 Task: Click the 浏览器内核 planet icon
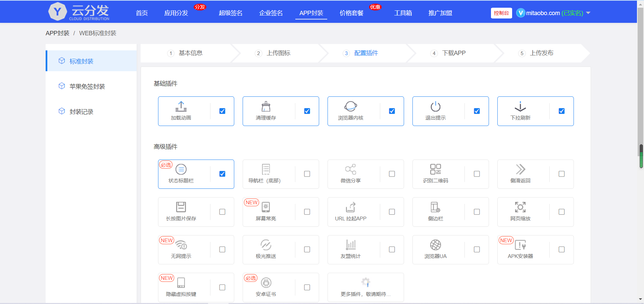pyautogui.click(x=350, y=106)
